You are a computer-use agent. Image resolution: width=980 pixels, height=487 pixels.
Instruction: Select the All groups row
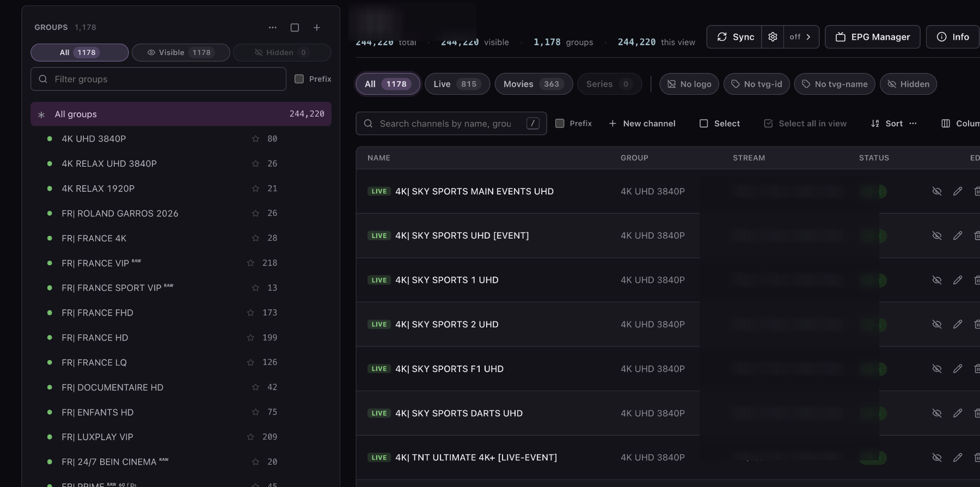pos(181,114)
